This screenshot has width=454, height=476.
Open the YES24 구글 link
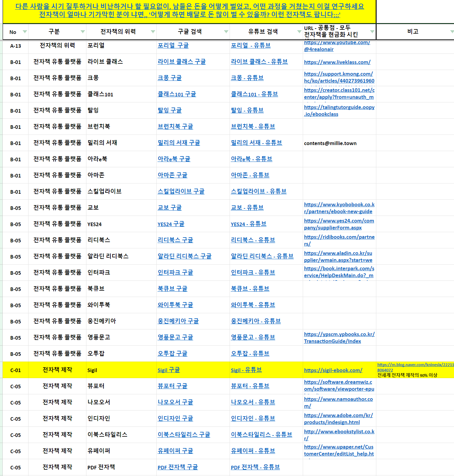pyautogui.click(x=171, y=224)
